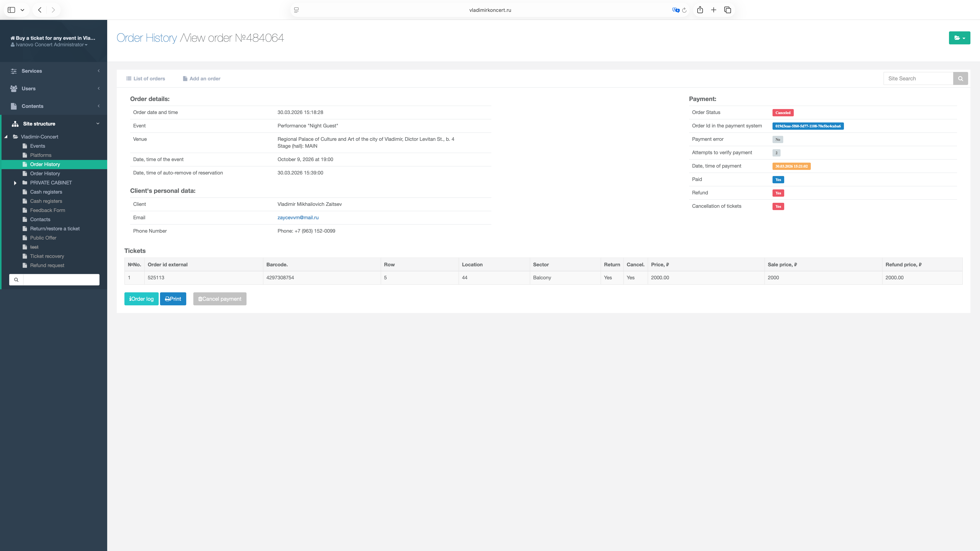Click the green folder dropdown button

[x=959, y=38]
